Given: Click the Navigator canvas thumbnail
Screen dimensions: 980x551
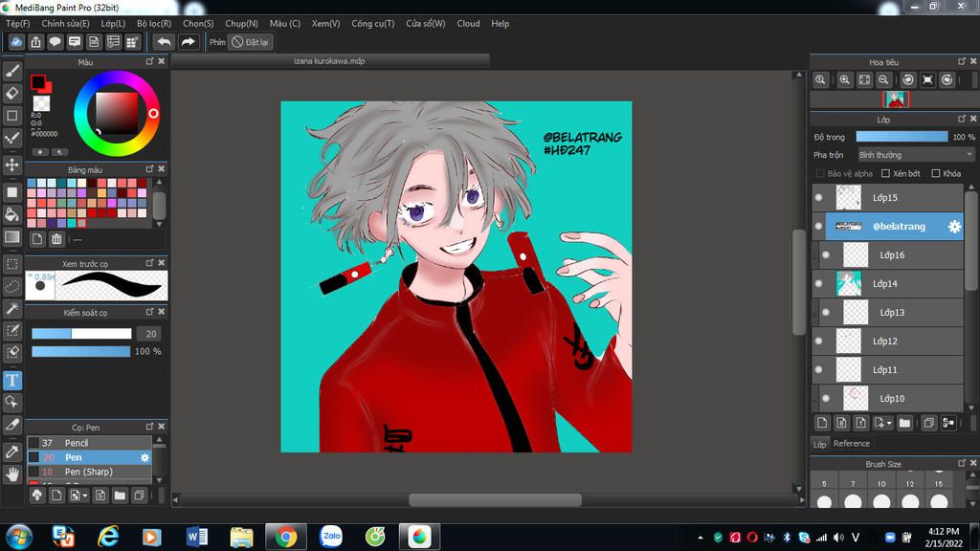Looking at the screenshot, I should pyautogui.click(x=896, y=99).
